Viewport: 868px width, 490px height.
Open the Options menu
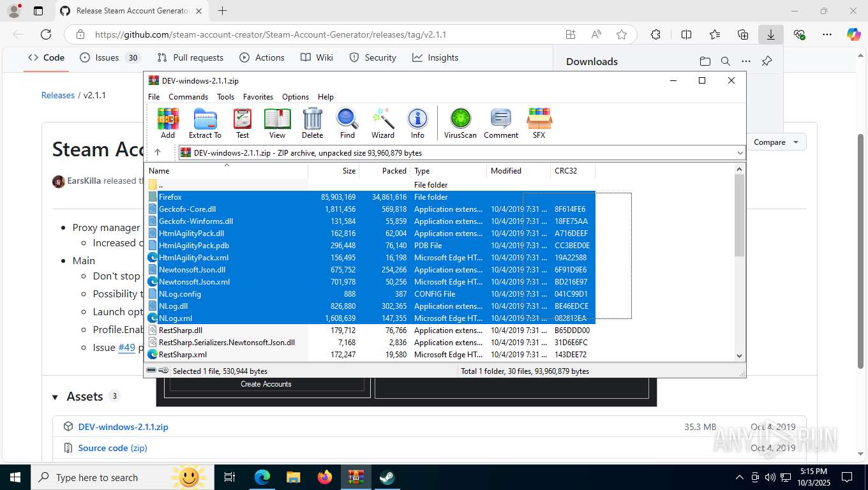296,97
